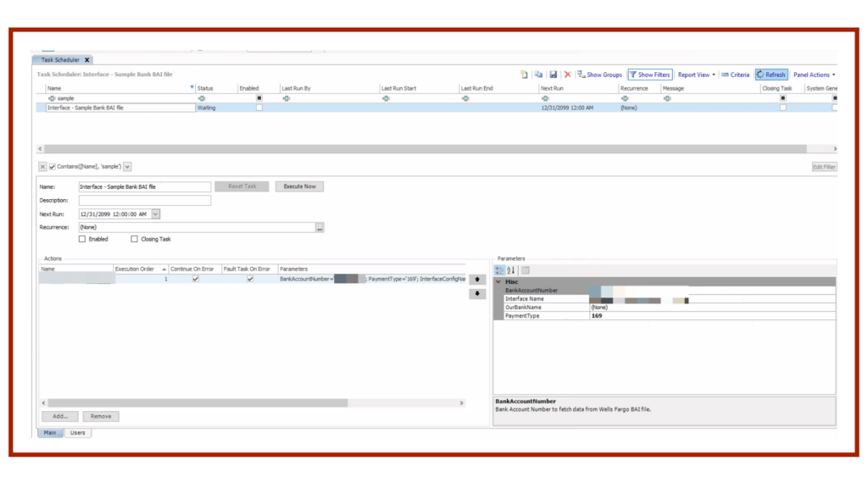
Task: Check the Closing Task checkbox in form
Action: pos(135,239)
